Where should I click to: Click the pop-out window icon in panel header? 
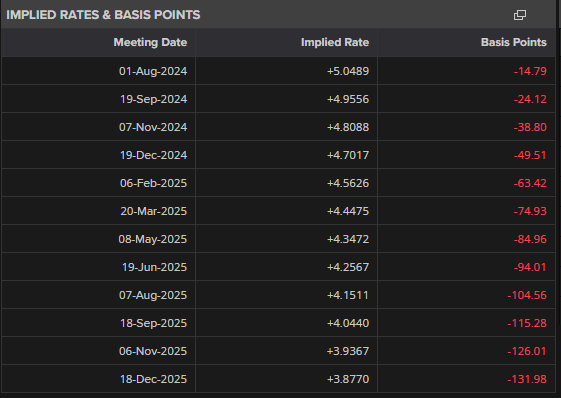pos(519,15)
